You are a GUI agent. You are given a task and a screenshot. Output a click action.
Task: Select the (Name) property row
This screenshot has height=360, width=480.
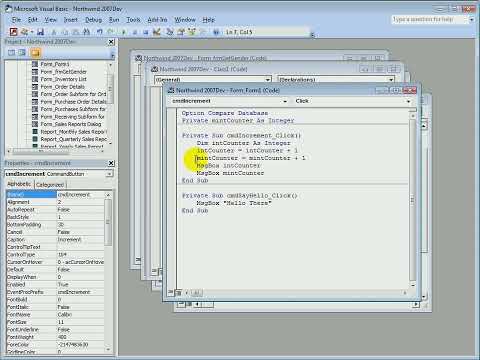55,194
